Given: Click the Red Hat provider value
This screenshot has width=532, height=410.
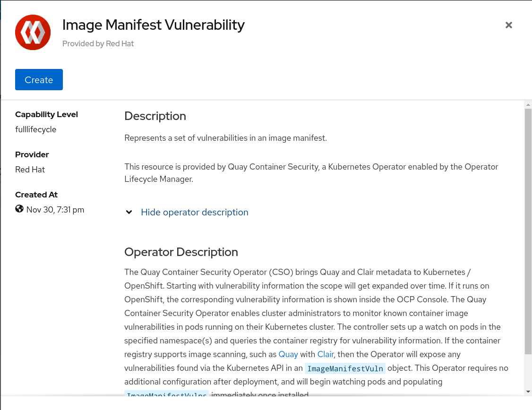Looking at the screenshot, I should (x=30, y=170).
